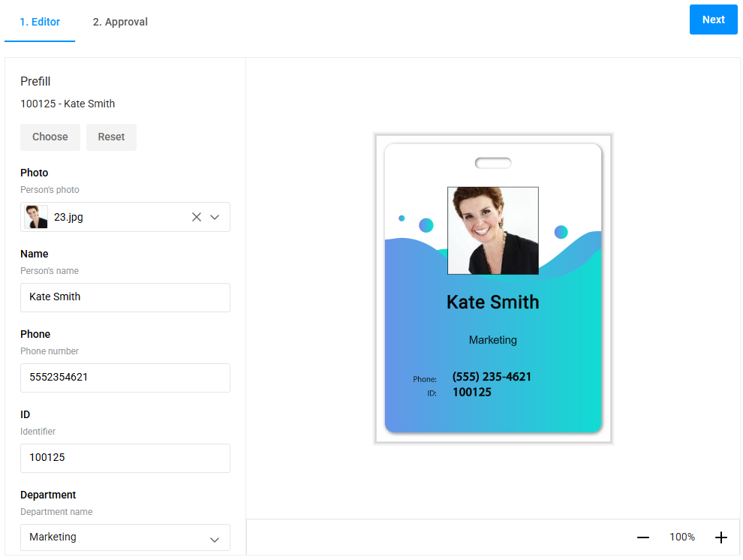Select the Phone number input field
743x560 pixels.
point(125,378)
